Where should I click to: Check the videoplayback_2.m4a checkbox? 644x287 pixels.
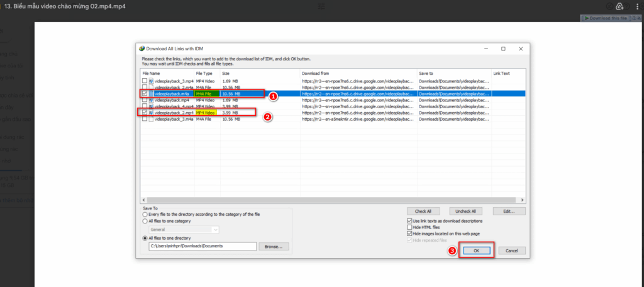145,87
